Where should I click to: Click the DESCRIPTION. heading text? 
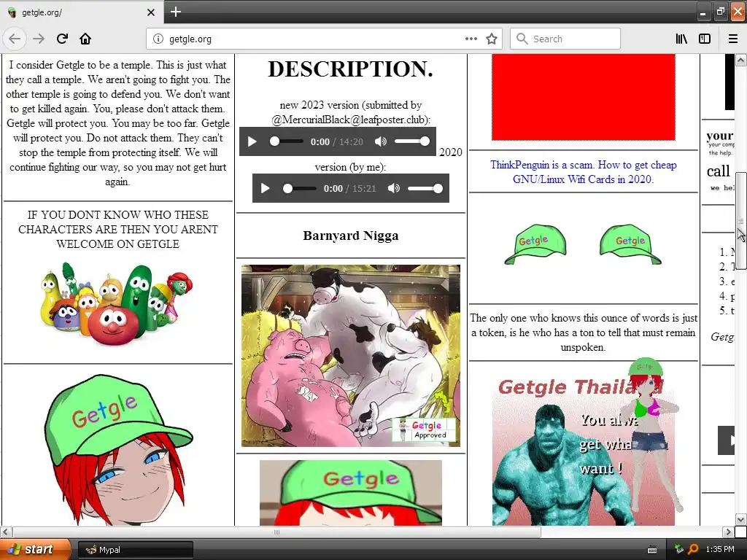(351, 69)
